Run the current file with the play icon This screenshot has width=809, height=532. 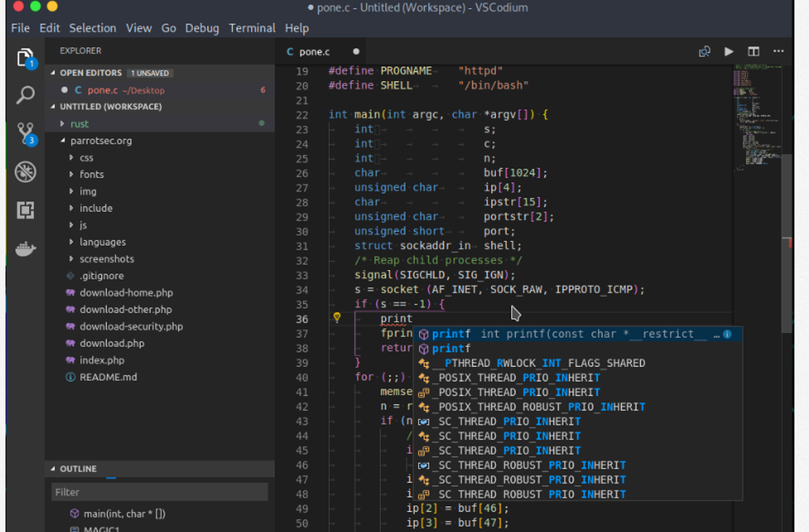pyautogui.click(x=728, y=50)
